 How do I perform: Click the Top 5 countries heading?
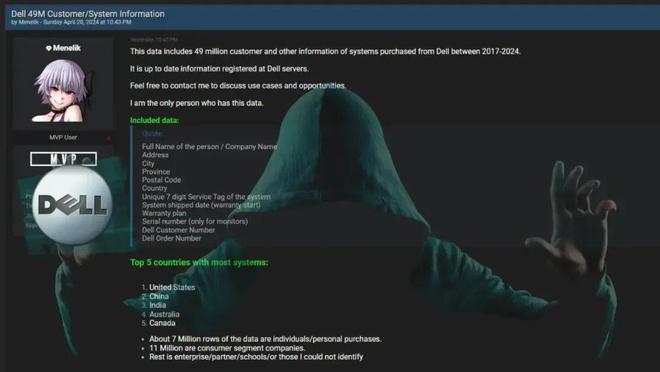pyautogui.click(x=199, y=263)
